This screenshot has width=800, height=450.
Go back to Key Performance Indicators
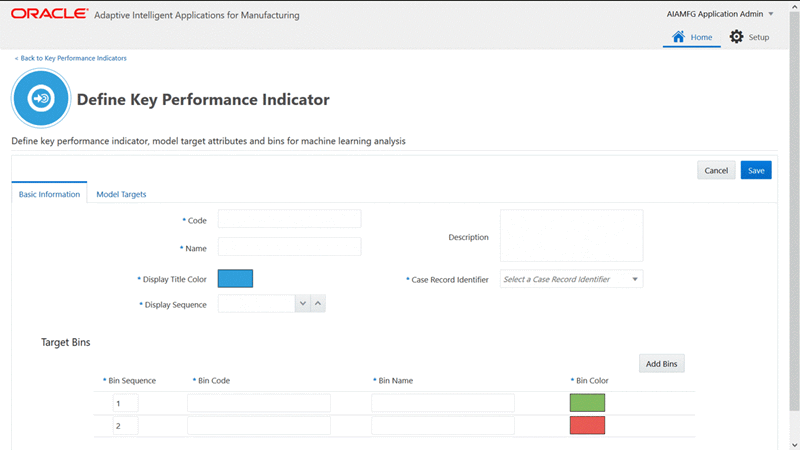pyautogui.click(x=71, y=58)
